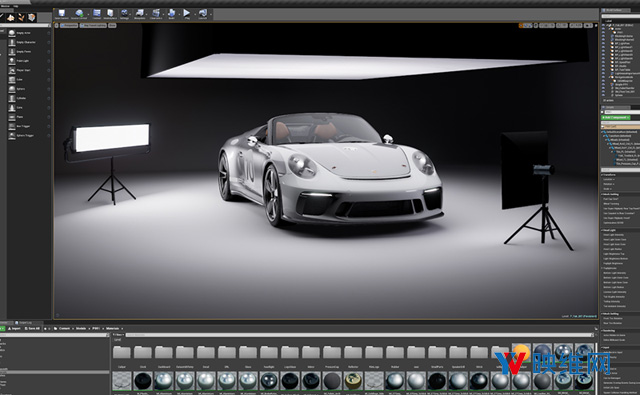
Task: Open the Settings dropdown arrow
Action: [131, 14]
